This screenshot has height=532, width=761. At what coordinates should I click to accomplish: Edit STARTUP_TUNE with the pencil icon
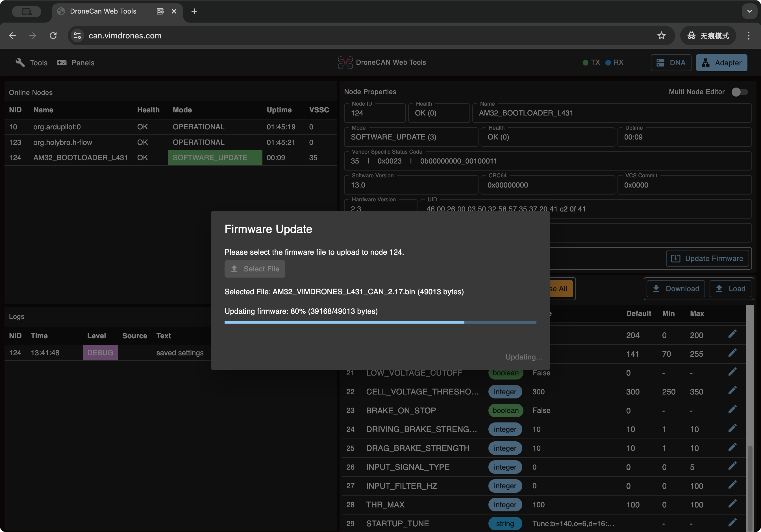[x=733, y=523]
